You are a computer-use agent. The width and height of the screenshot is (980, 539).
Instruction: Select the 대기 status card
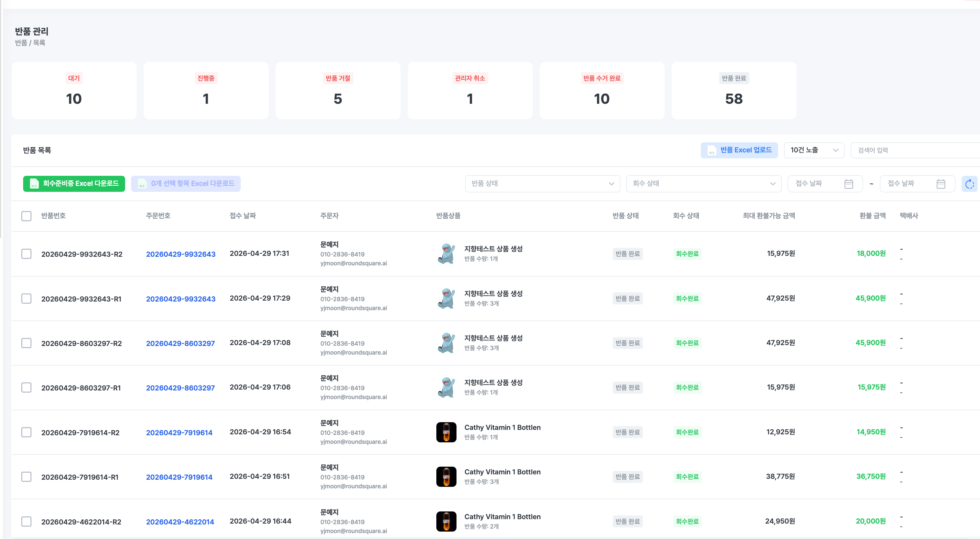tap(74, 90)
